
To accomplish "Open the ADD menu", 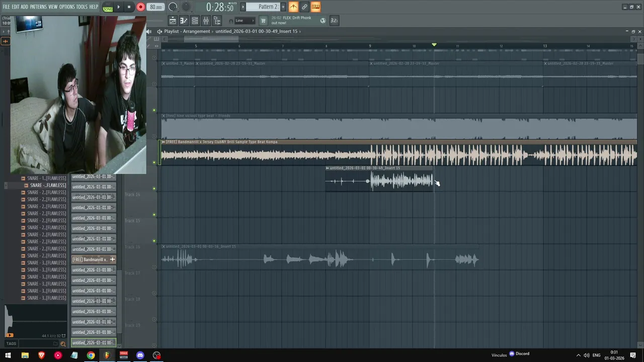I will click(24, 7).
